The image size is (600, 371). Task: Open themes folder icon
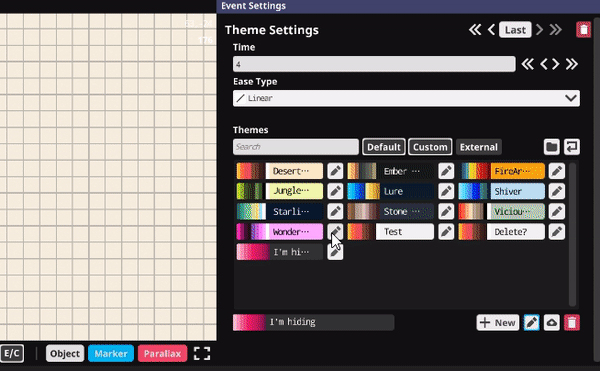[x=551, y=147]
